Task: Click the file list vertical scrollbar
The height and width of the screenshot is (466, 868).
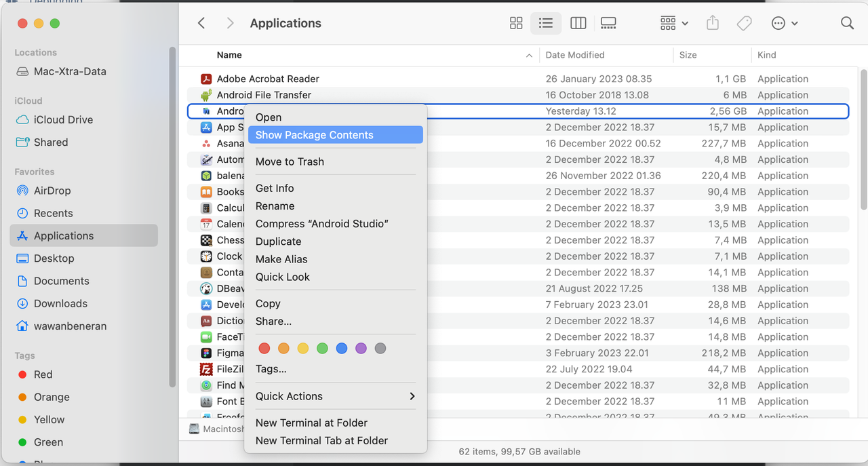Action: click(x=863, y=139)
